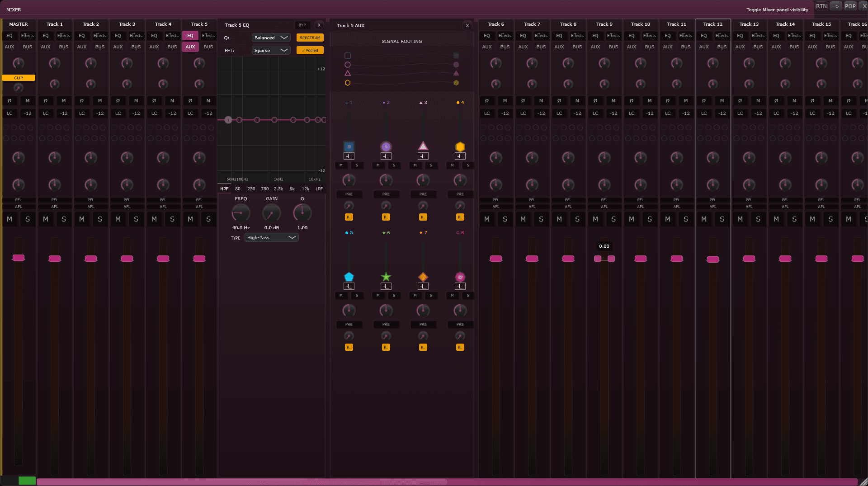
Task: Select the LPF band tab
Action: (319, 189)
